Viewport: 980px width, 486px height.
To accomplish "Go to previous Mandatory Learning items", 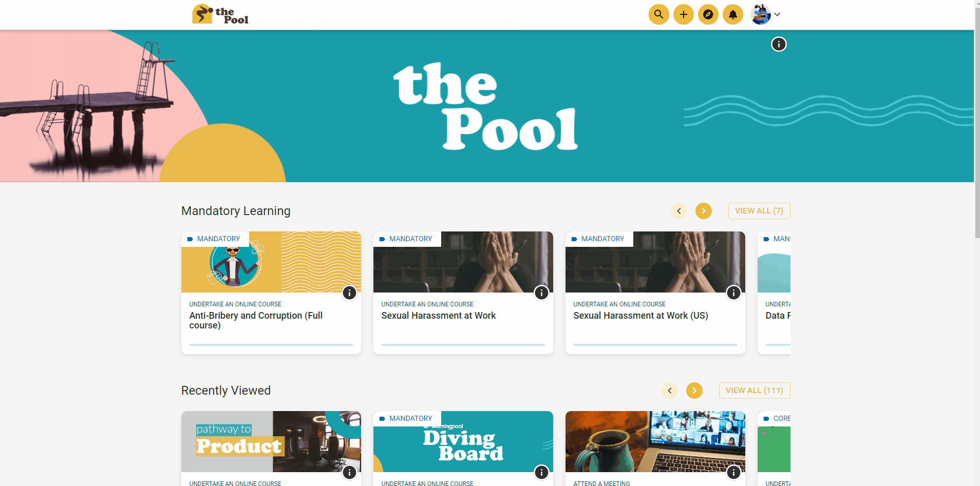I will tap(679, 211).
